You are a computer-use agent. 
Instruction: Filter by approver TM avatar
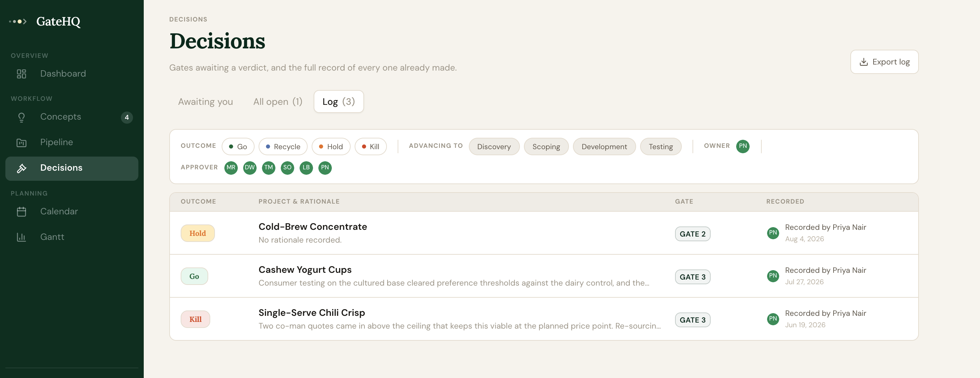[269, 167]
